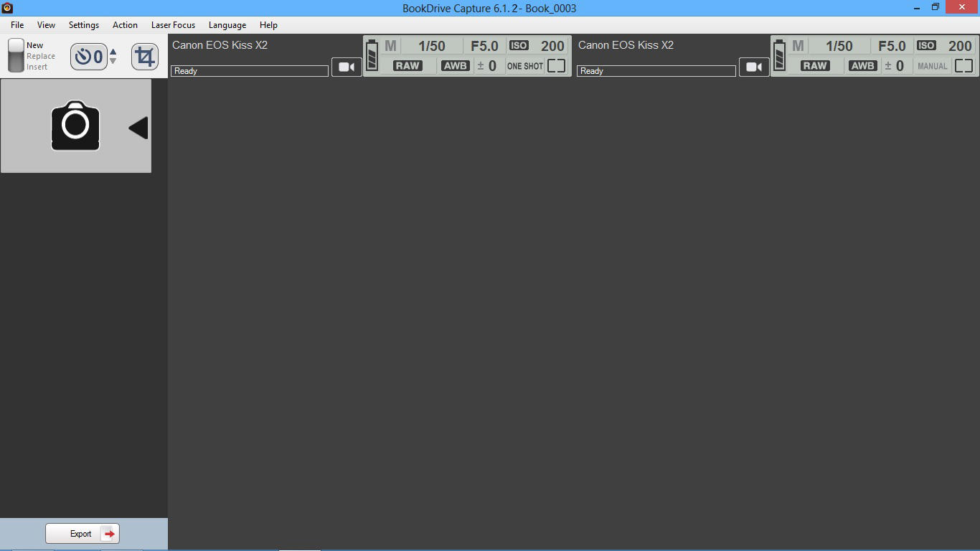This screenshot has width=980, height=551.
Task: Open the File menu
Action: click(x=17, y=25)
